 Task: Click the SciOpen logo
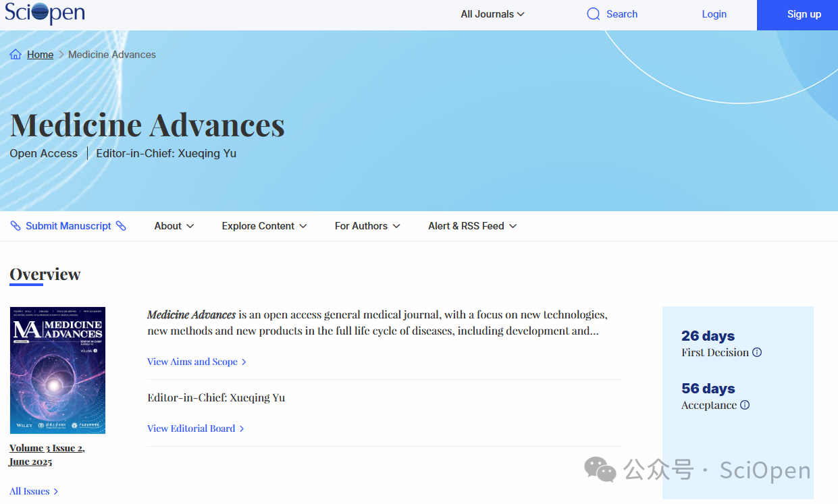coord(43,13)
